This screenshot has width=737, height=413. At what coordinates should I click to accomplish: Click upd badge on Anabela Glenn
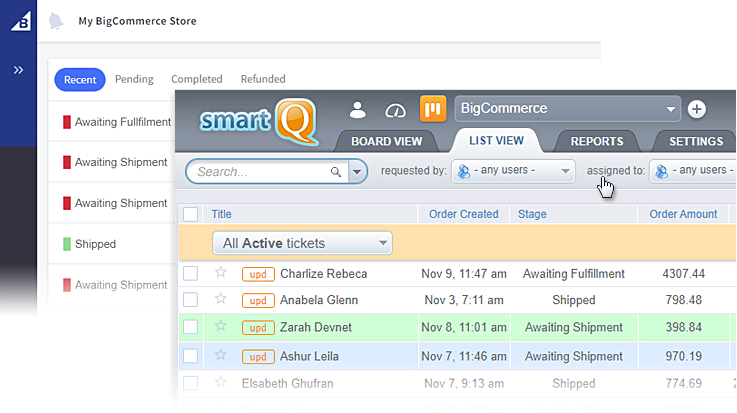[x=258, y=300]
